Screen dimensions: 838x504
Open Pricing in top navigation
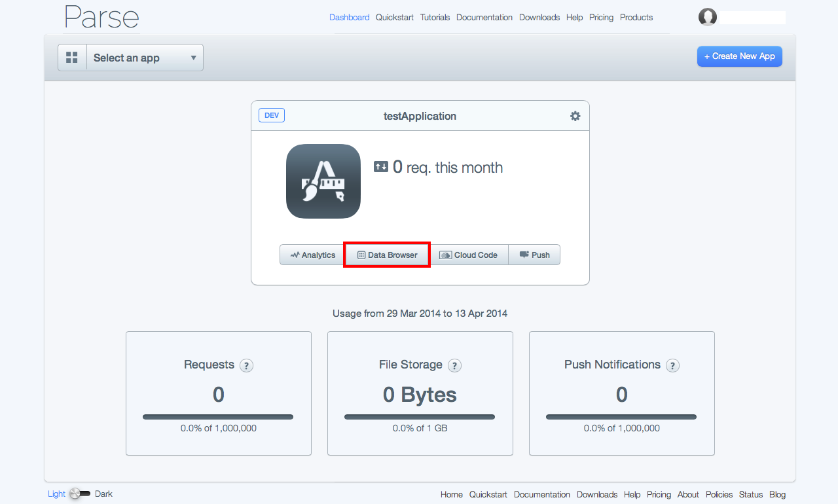[x=602, y=18]
